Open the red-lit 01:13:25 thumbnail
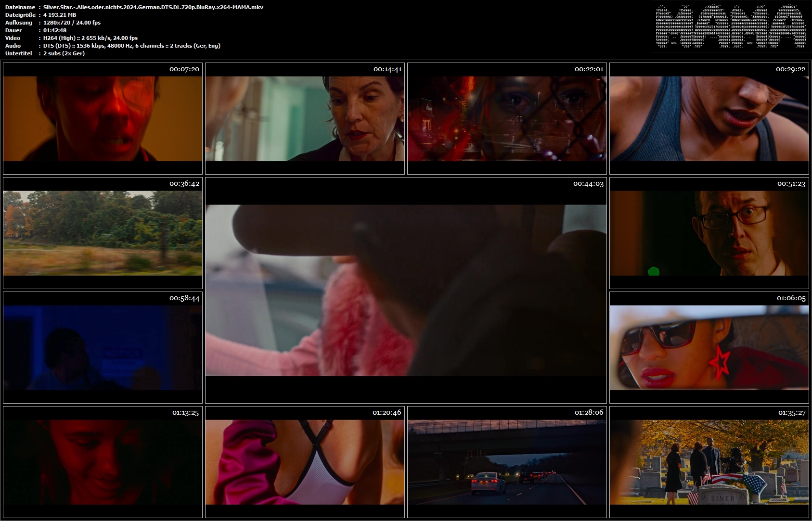812x521 pixels. pyautogui.click(x=103, y=462)
